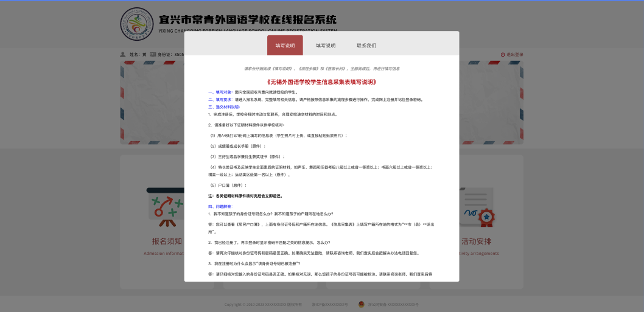
Task: Click the answer mentioning 《居民户口簿》
Action: coord(321,228)
